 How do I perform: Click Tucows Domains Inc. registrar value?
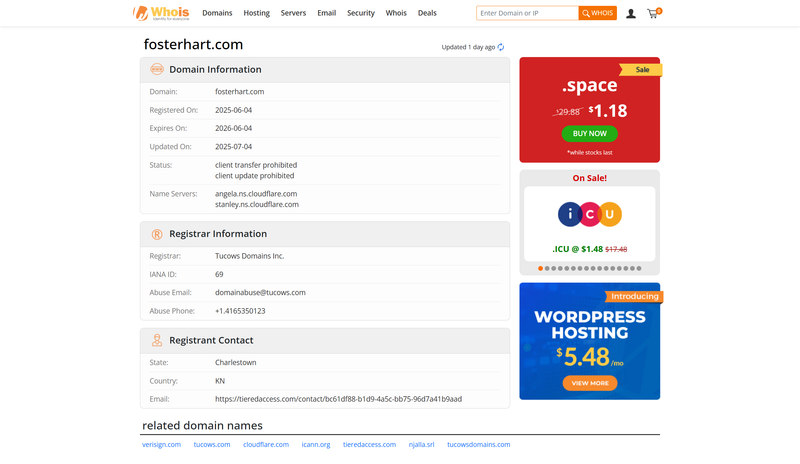(x=249, y=256)
